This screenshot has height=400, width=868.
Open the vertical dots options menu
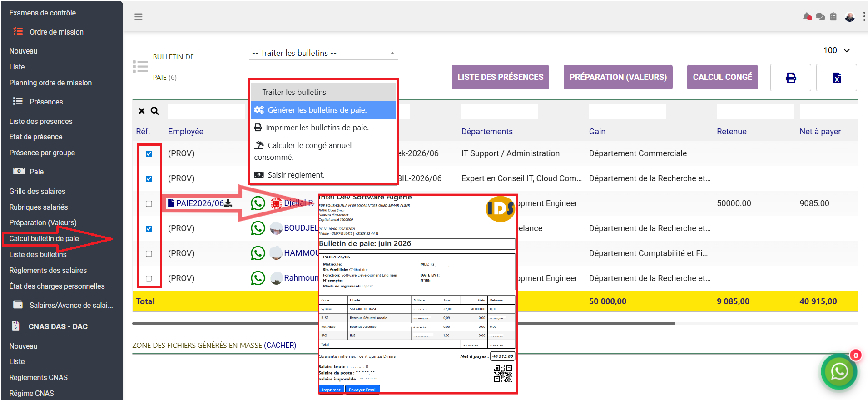(x=864, y=16)
